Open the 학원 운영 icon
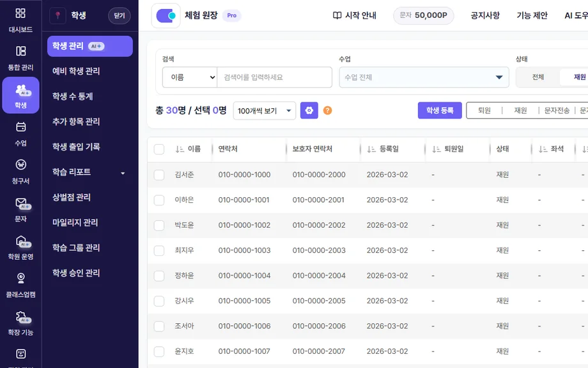Screen dimensions: 588x368 [x=21, y=241]
